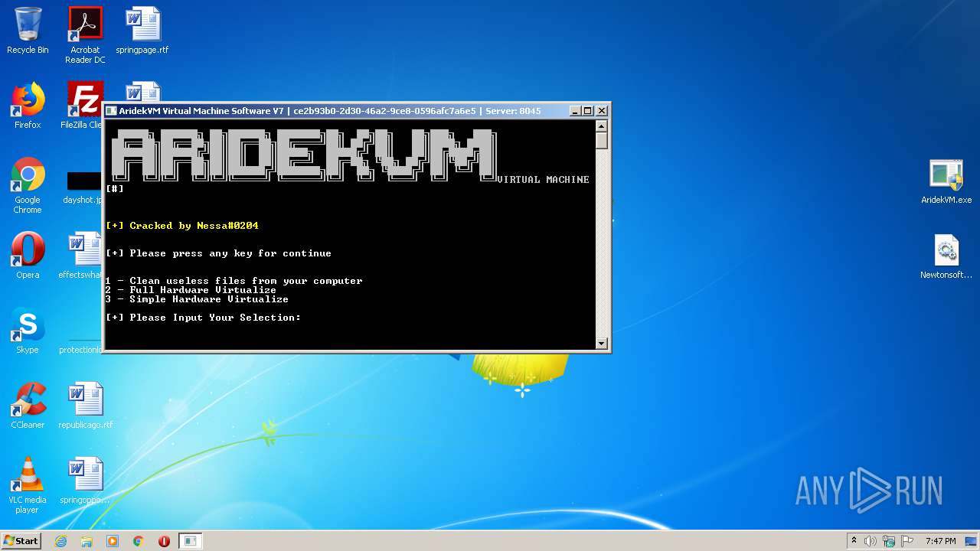Image resolution: width=980 pixels, height=551 pixels.
Task: Open republicago.rtf document on desktop
Action: pos(86,406)
